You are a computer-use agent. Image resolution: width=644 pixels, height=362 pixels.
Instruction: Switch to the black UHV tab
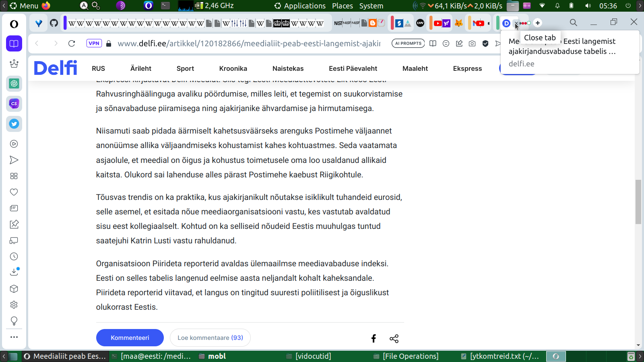420,23
